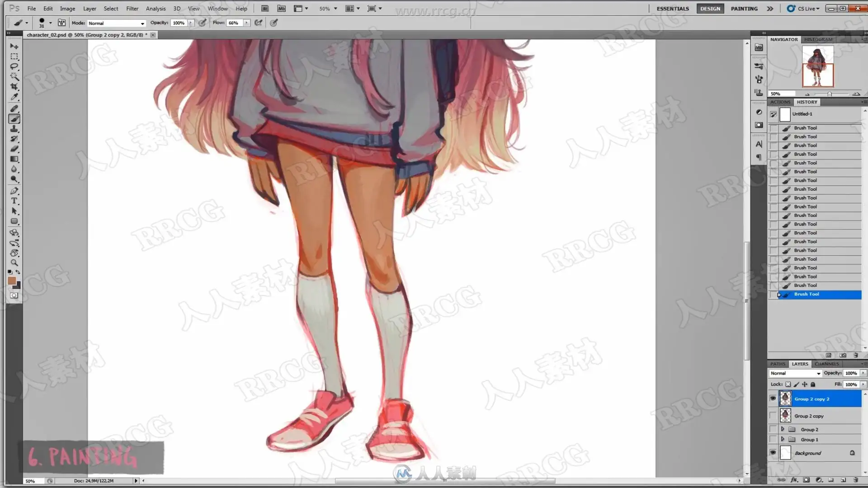The height and width of the screenshot is (488, 868).
Task: Hide the Group 2 copy 2 layer
Action: pyautogui.click(x=773, y=399)
